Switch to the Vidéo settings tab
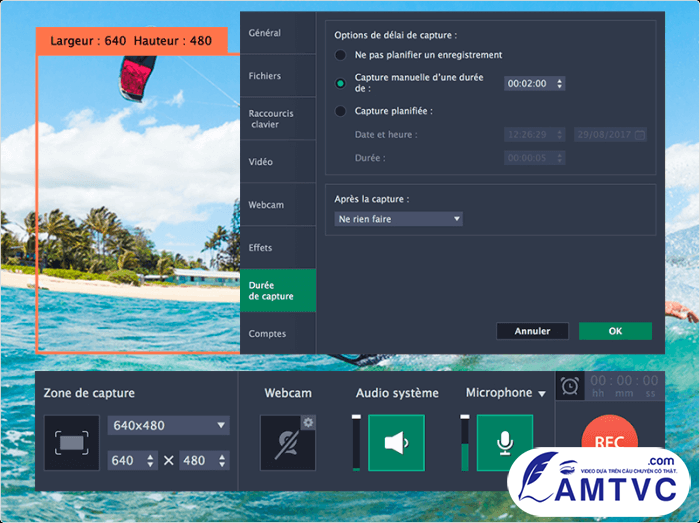This screenshot has width=700, height=523. pos(278,162)
